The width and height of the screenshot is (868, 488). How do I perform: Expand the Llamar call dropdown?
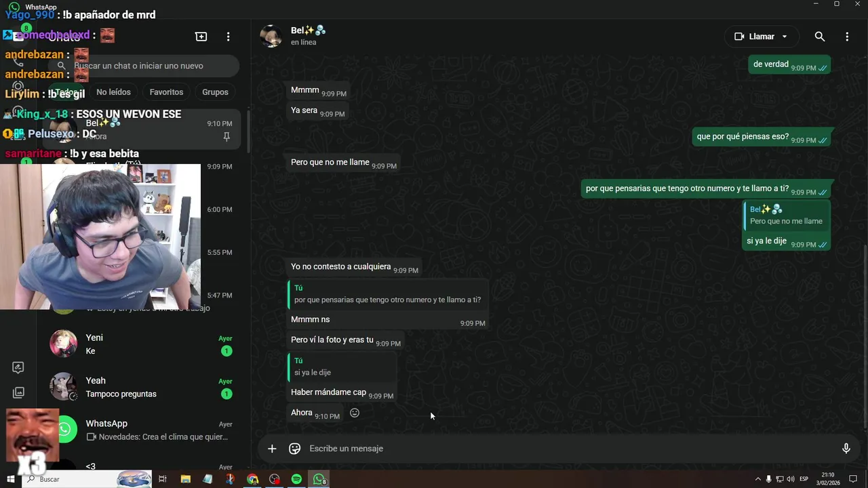click(x=785, y=37)
